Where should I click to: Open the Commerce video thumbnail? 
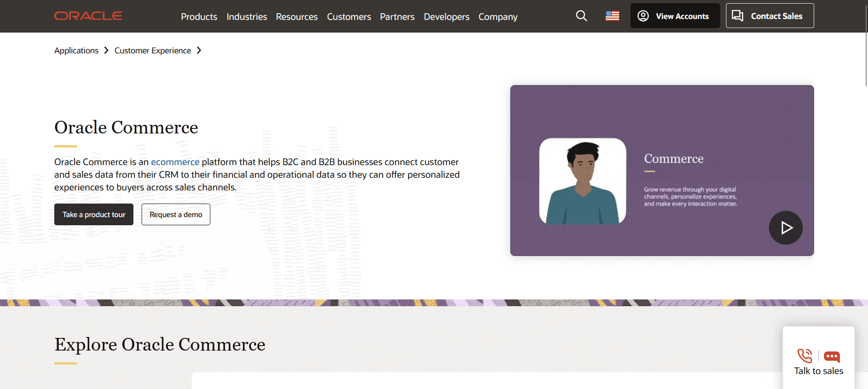pos(662,171)
